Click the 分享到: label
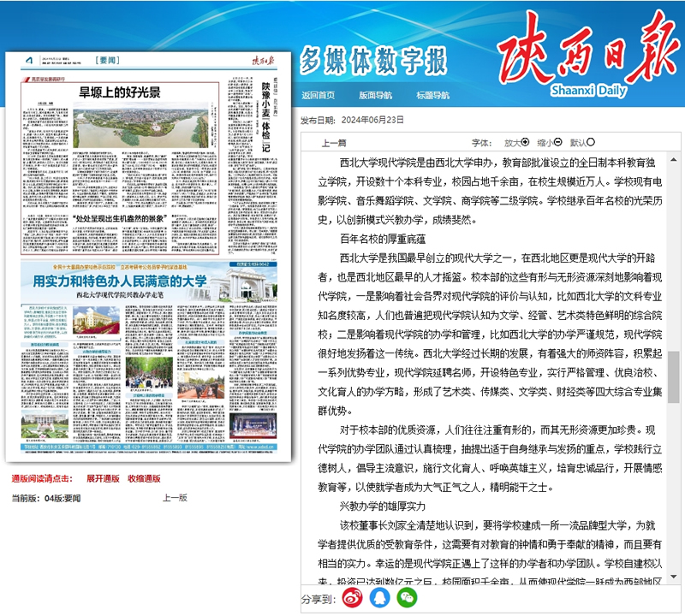 pyautogui.click(x=319, y=599)
